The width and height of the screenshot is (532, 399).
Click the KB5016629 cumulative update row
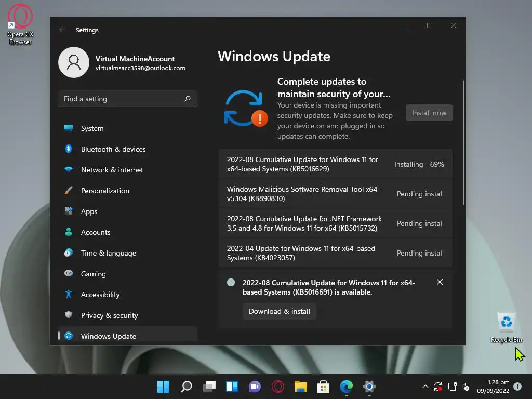tap(336, 164)
